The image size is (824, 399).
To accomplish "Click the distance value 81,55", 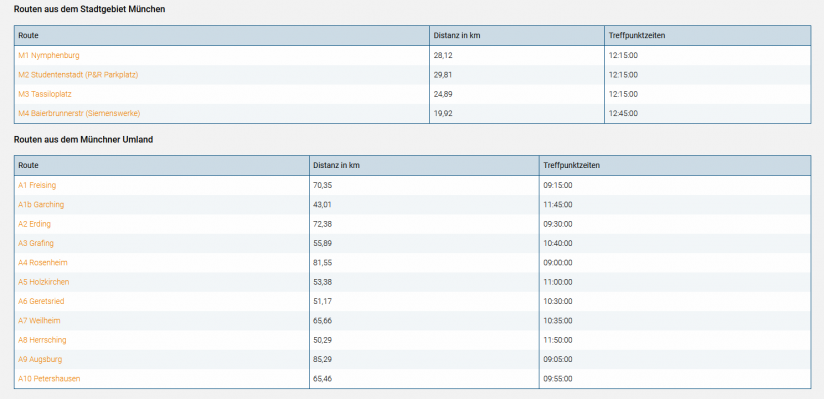I will point(323,262).
